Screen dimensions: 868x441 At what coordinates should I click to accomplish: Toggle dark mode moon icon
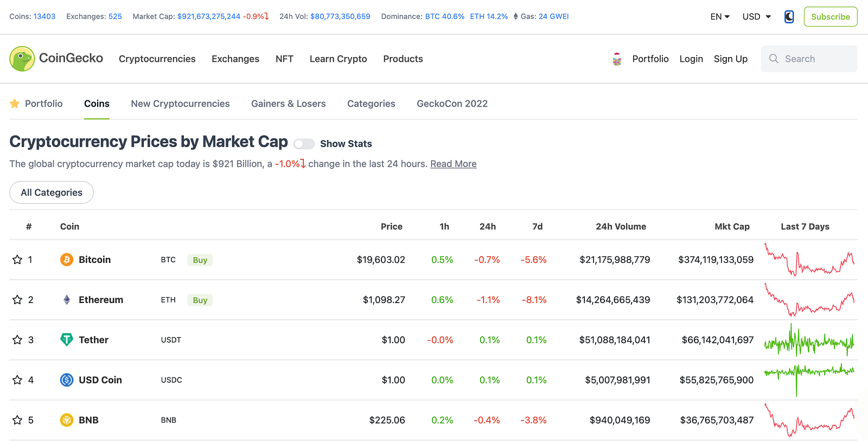pyautogui.click(x=789, y=17)
